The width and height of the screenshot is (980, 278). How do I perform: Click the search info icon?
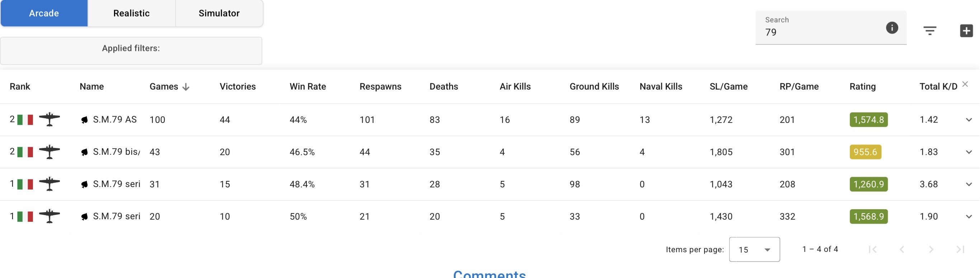892,28
